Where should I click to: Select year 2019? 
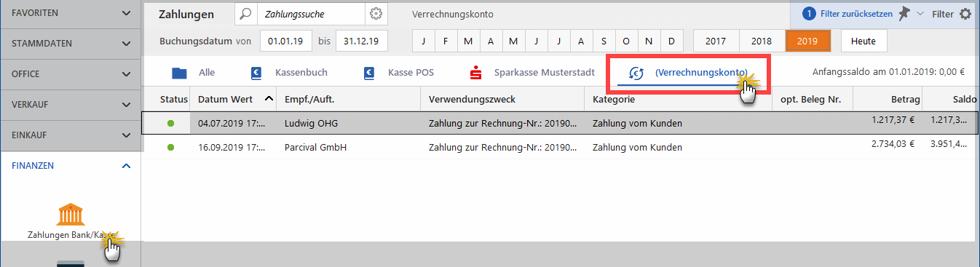pyautogui.click(x=807, y=41)
